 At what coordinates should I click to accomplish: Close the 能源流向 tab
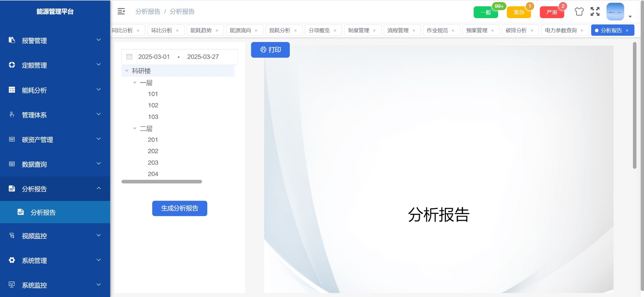256,31
